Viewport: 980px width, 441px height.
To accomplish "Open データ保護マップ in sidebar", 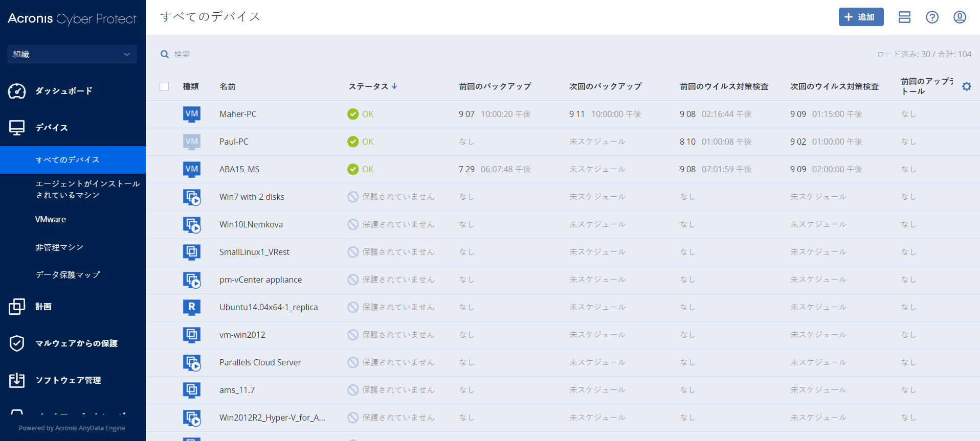I will tap(68, 274).
